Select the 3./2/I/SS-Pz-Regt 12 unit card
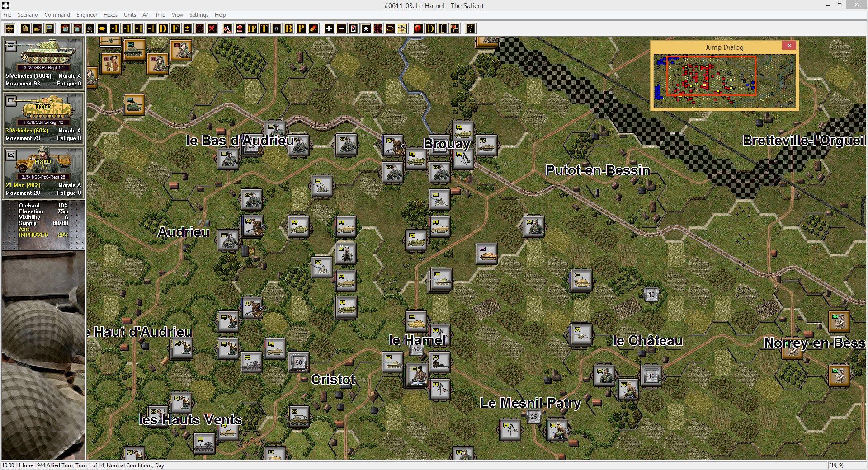868x470 pixels. (x=43, y=63)
